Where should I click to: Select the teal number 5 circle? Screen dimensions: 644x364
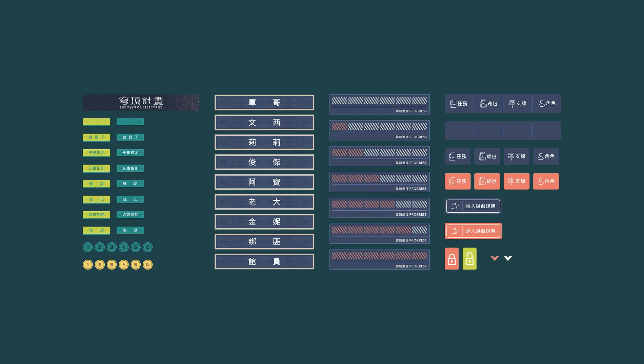136,247
